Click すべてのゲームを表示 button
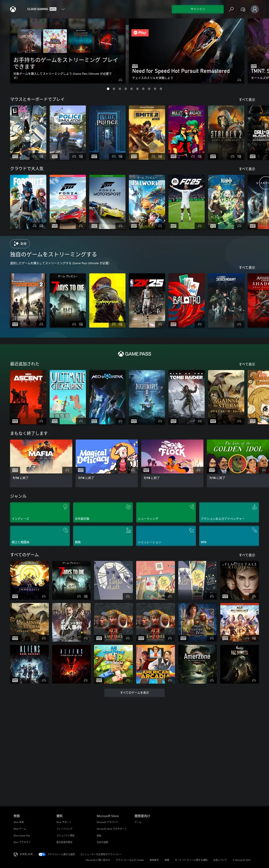 pos(134,692)
